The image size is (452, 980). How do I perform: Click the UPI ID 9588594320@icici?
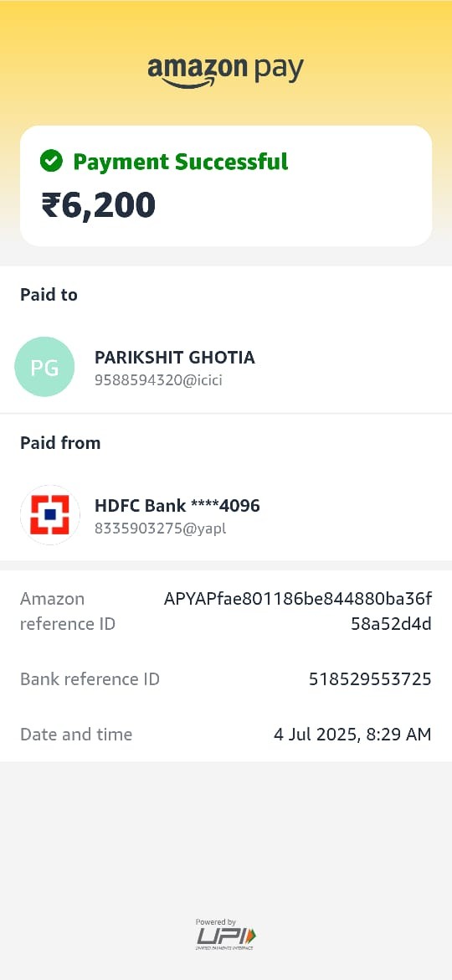click(x=158, y=380)
